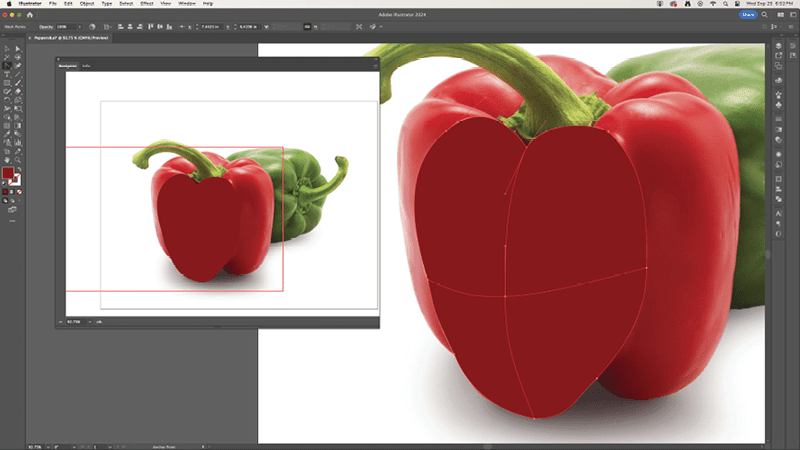Select the Selection tool arrow
The image size is (800, 450).
pyautogui.click(x=7, y=49)
